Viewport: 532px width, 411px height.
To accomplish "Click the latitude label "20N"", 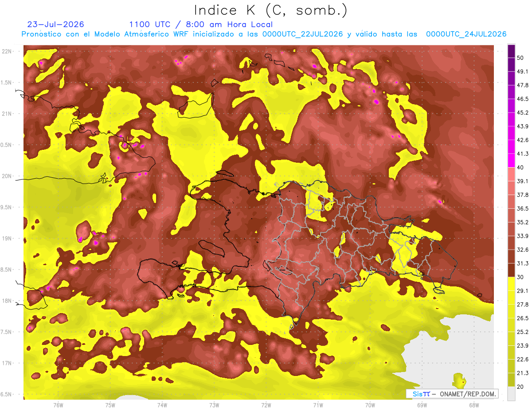I will pyautogui.click(x=8, y=176).
